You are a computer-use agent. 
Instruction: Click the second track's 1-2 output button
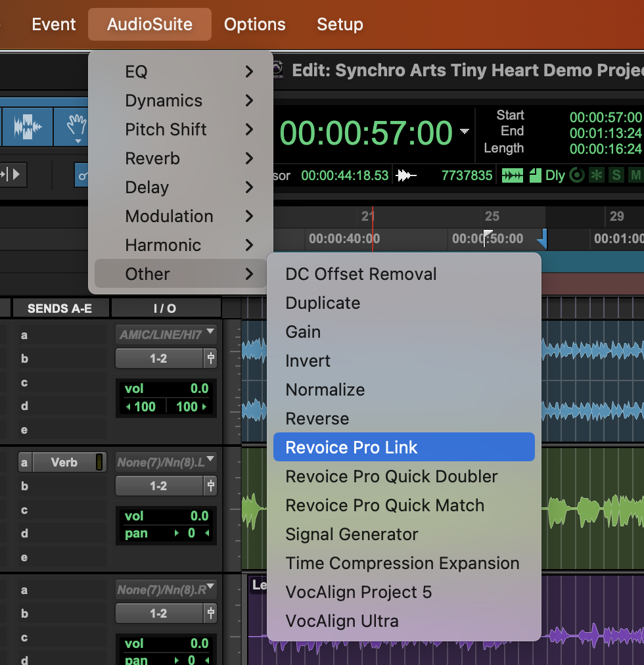coord(158,486)
